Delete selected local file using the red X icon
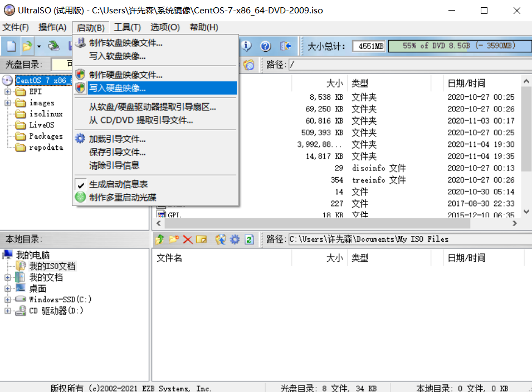This screenshot has width=532, height=392. click(x=188, y=239)
